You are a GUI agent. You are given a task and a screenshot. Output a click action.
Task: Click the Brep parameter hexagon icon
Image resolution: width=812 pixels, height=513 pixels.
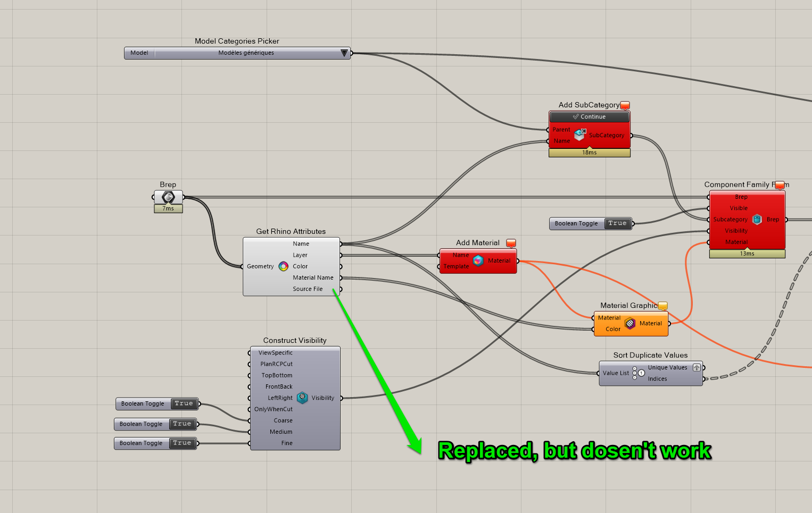(x=168, y=197)
